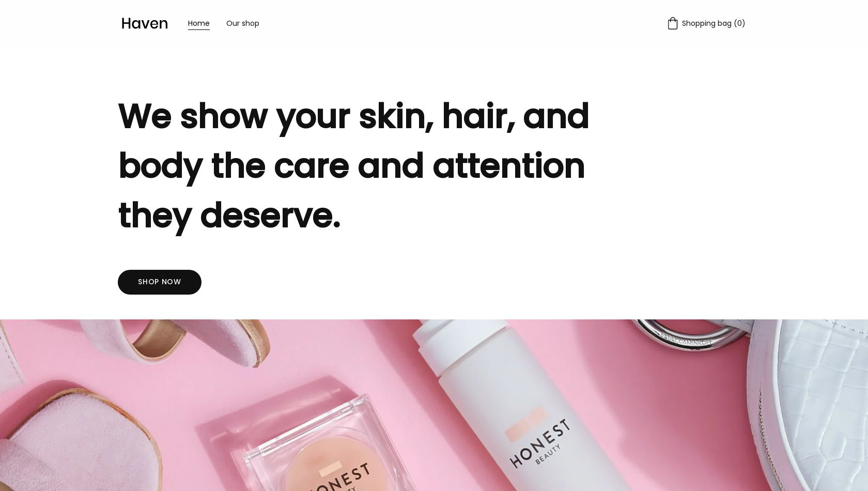The image size is (868, 491).
Task: Click the HONEST lettering on the white bottle
Action: 540,443
